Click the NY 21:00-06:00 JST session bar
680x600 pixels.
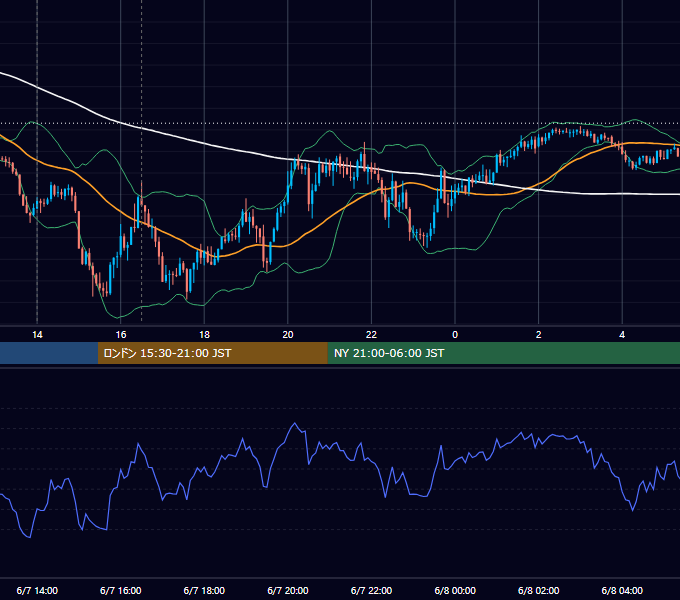click(503, 353)
